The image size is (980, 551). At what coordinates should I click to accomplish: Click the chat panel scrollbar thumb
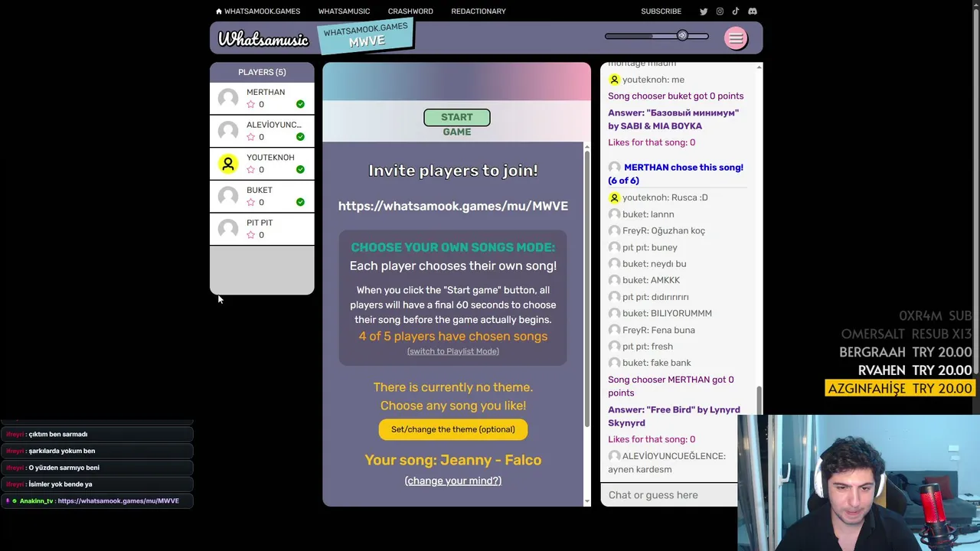point(759,401)
